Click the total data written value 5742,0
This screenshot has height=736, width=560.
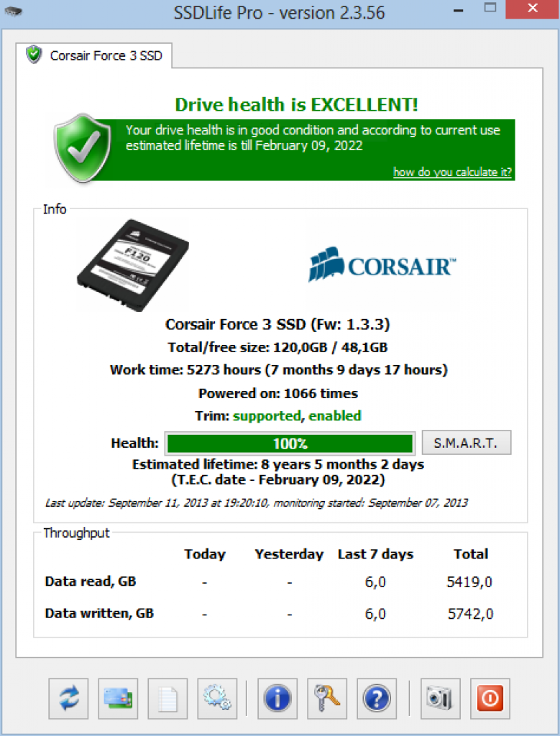point(470,614)
